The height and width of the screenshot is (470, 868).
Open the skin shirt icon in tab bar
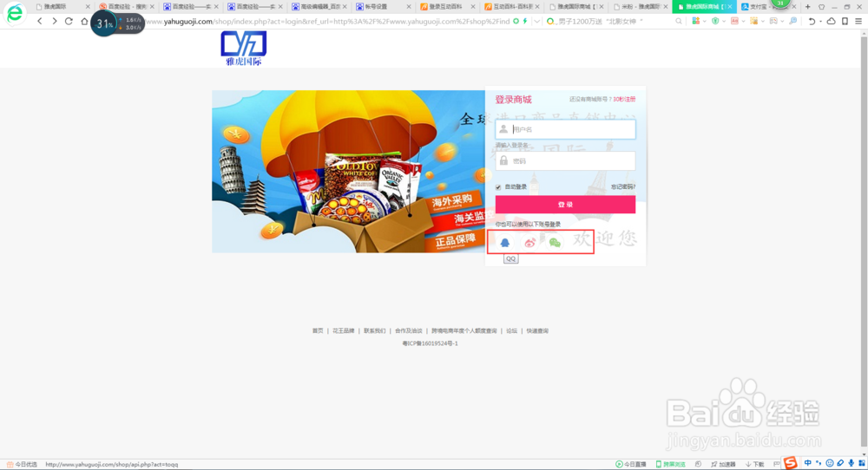click(x=821, y=7)
